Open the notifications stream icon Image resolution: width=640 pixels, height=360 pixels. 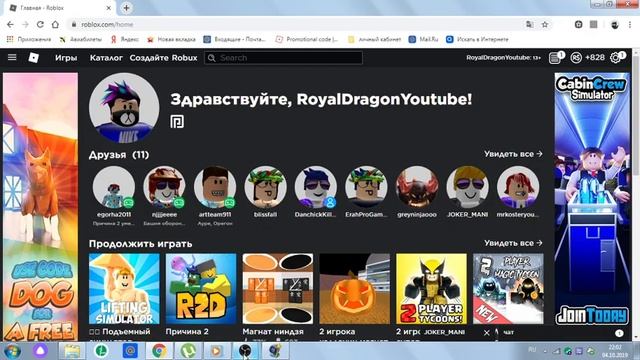coord(555,58)
